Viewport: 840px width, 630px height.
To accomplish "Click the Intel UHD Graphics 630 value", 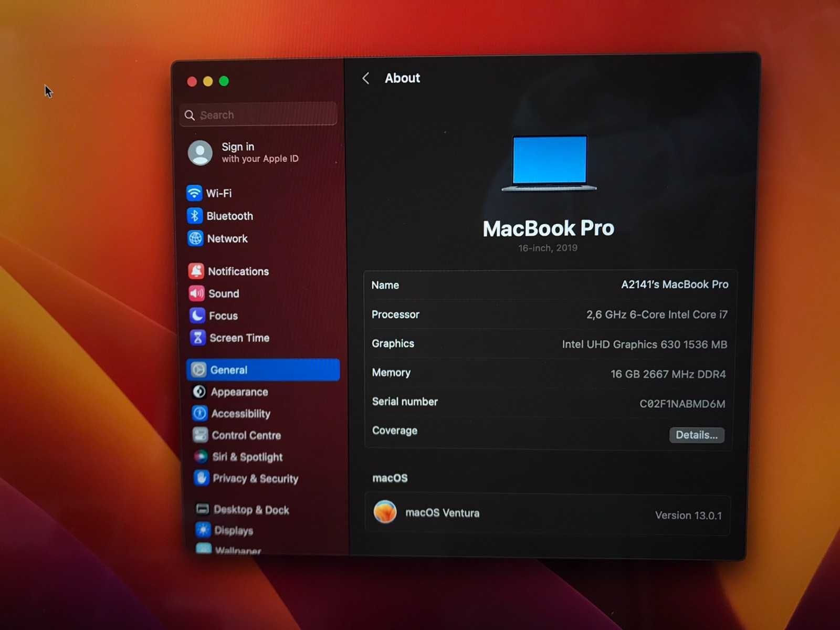I will [x=644, y=344].
